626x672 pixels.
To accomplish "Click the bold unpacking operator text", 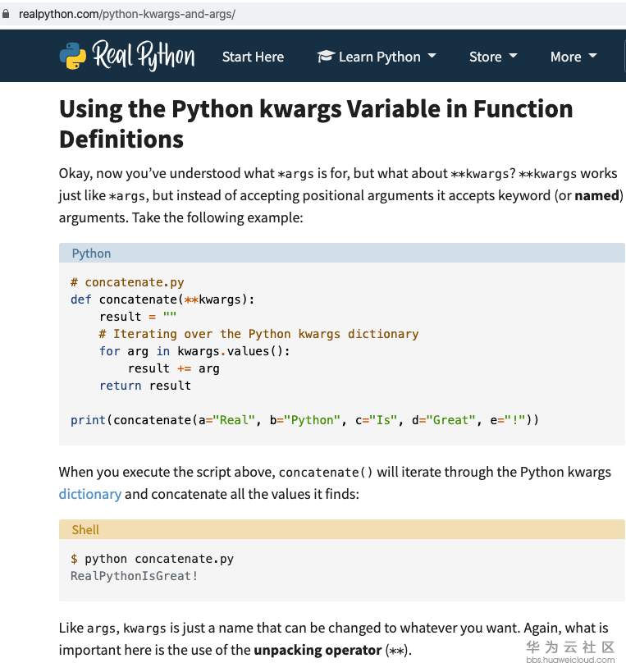I will pyautogui.click(x=317, y=651).
